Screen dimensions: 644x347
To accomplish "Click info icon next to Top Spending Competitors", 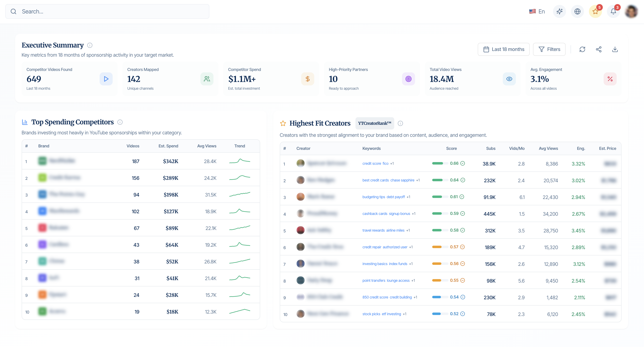I will pos(120,122).
